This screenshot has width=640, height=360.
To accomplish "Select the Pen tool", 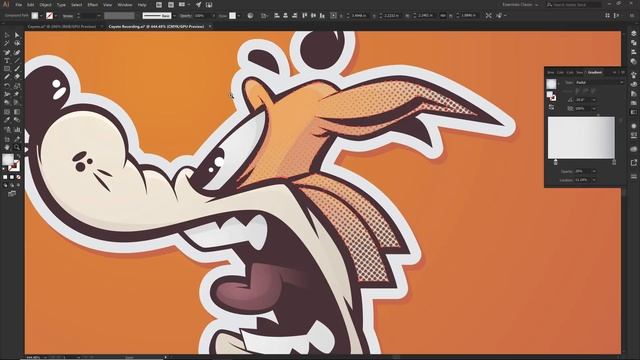I will click(7, 52).
